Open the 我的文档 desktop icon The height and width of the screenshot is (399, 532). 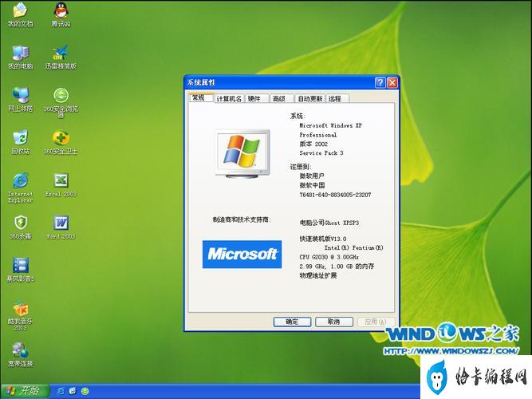click(21, 14)
